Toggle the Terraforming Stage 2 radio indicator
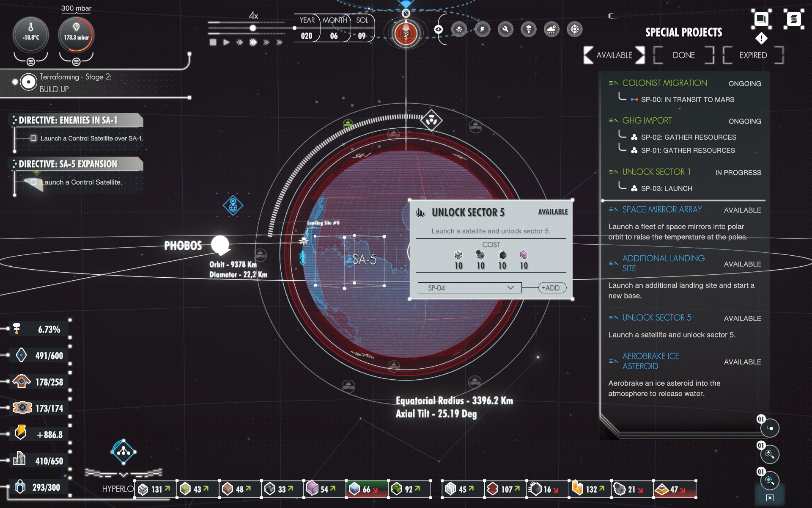Screen dimensions: 812x508 pyautogui.click(x=28, y=82)
